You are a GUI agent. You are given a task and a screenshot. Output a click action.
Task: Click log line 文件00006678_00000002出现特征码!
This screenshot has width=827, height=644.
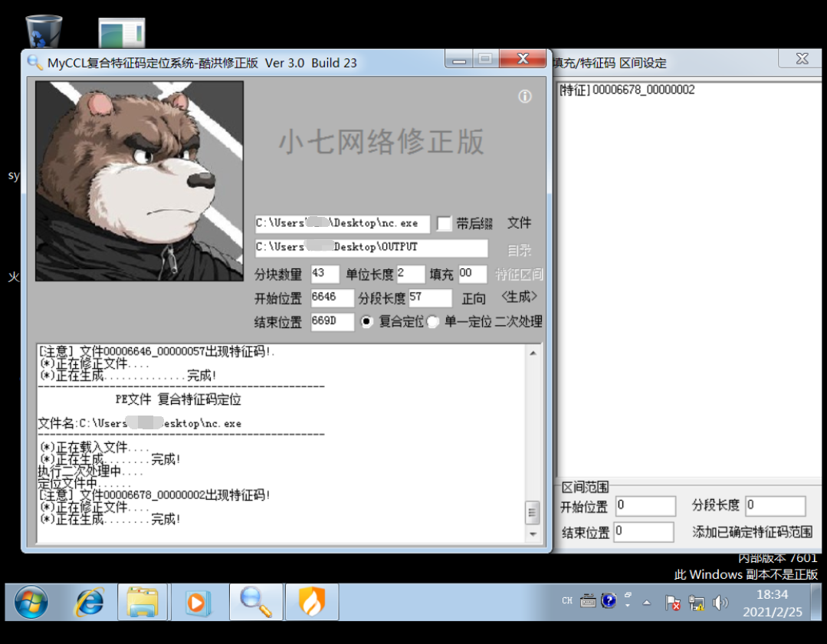click(x=155, y=495)
